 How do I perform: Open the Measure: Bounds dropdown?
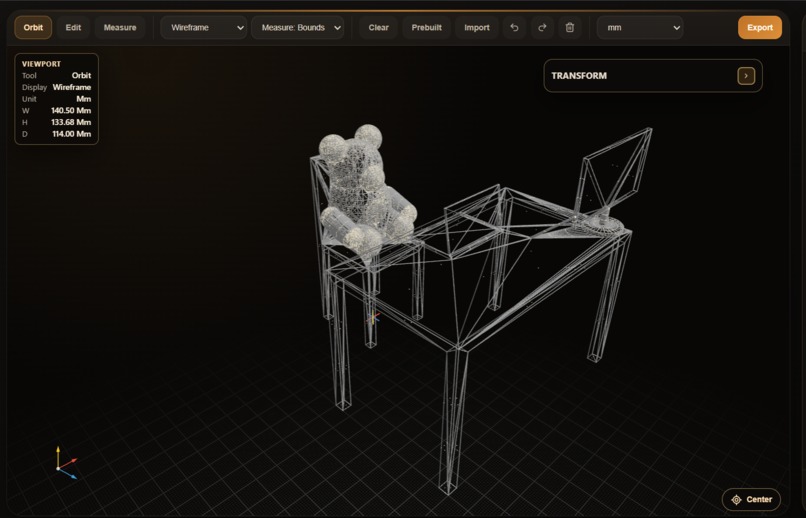click(x=298, y=28)
